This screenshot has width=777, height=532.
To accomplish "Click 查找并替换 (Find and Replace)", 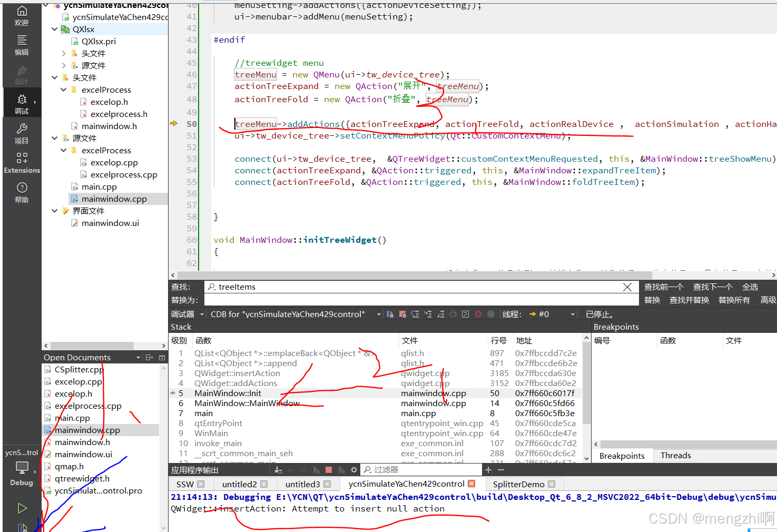I will [689, 300].
